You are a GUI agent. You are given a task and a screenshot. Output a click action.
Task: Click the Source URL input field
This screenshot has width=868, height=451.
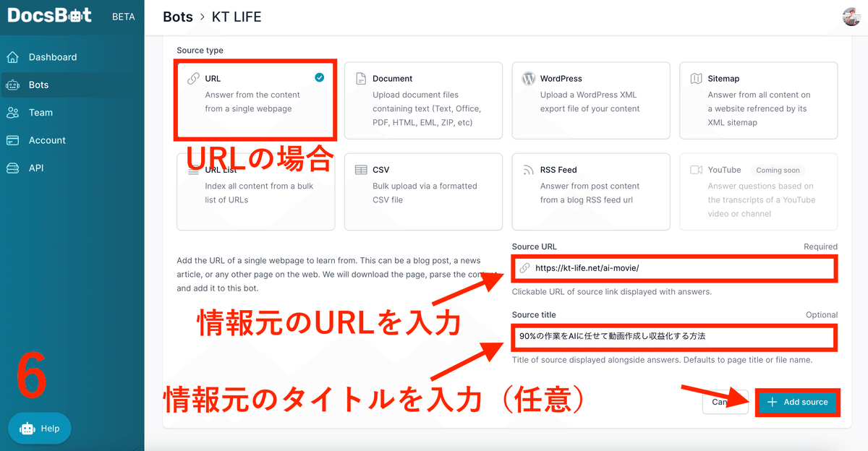tap(674, 268)
